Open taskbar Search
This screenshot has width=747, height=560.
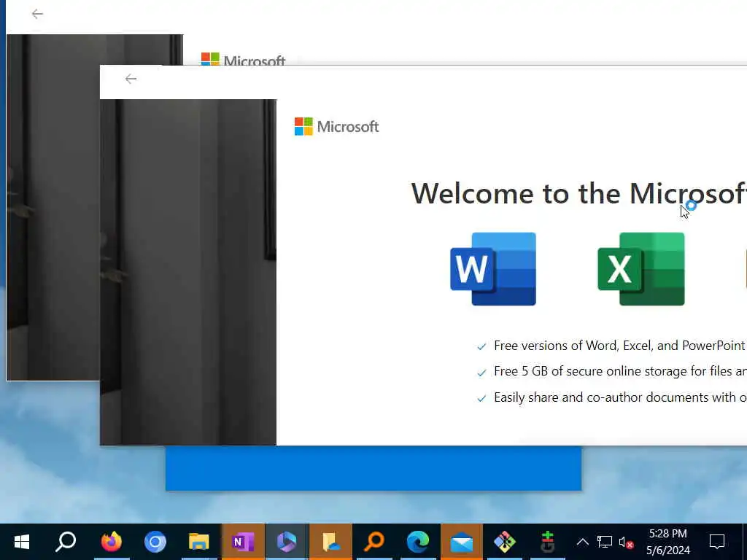[66, 542]
